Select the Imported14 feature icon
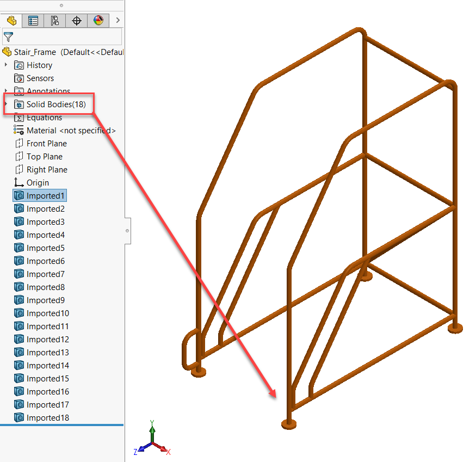The width and height of the screenshot is (476, 462). point(19,365)
